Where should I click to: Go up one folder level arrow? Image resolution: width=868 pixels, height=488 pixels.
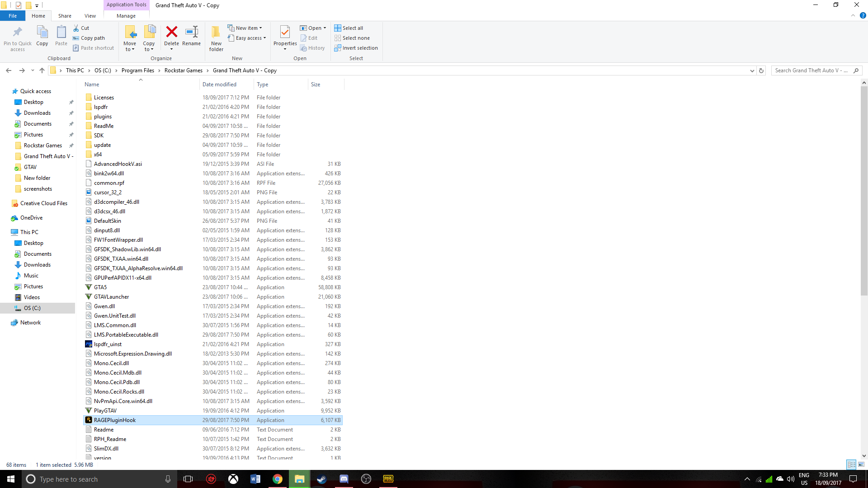coord(42,70)
